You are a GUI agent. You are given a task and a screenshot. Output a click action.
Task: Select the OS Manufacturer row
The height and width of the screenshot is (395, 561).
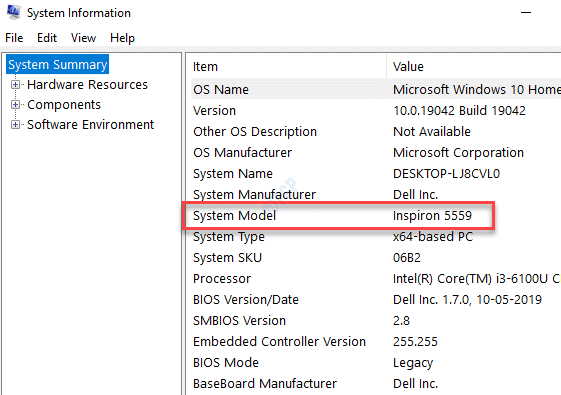click(x=376, y=153)
